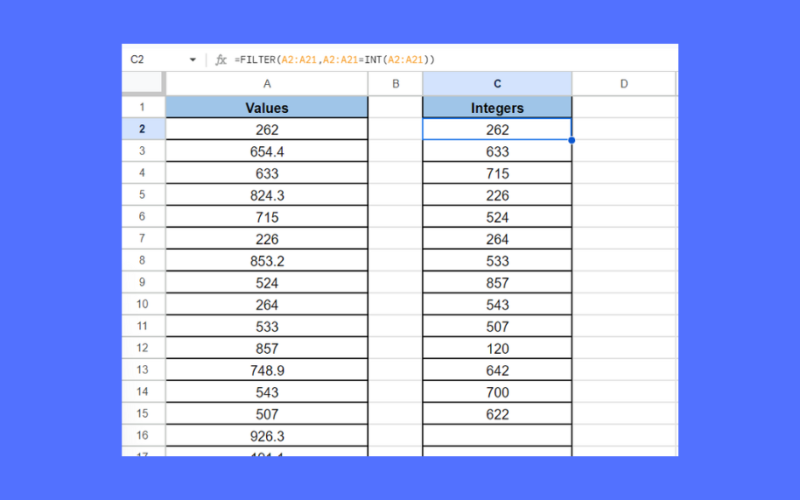Viewport: 800px width, 500px height.
Task: Click the cell with value 700
Action: click(x=497, y=392)
